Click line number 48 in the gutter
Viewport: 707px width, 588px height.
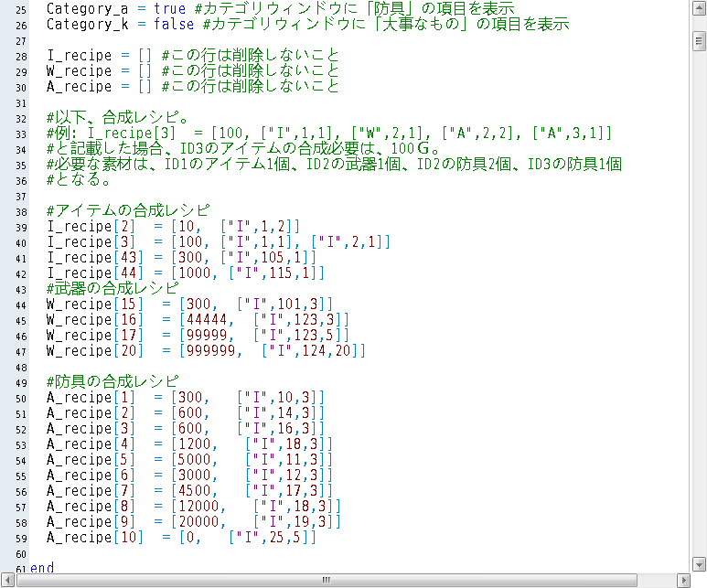(21, 368)
